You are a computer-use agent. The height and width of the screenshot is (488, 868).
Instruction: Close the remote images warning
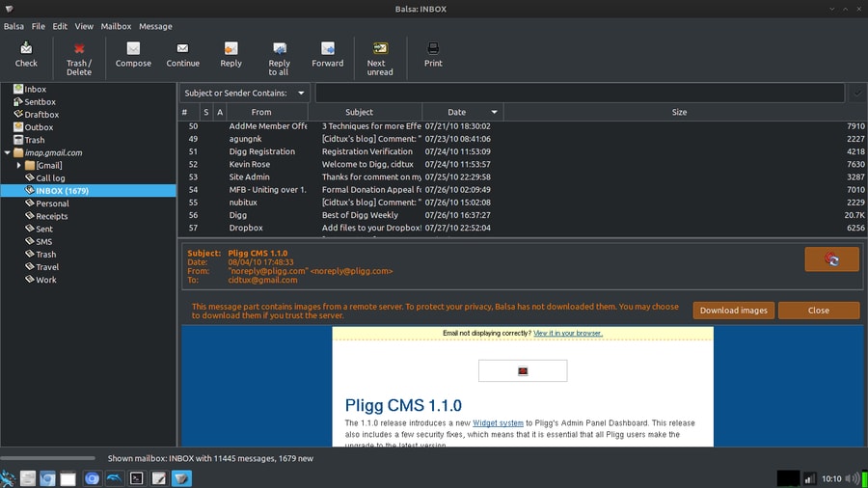click(x=818, y=311)
